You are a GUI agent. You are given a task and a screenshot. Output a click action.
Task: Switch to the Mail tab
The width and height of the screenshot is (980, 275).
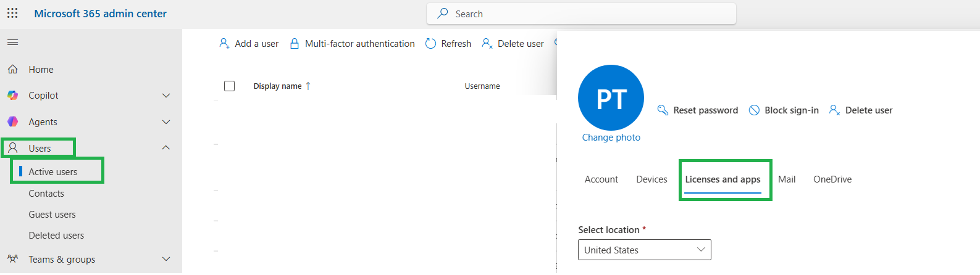[x=787, y=179]
